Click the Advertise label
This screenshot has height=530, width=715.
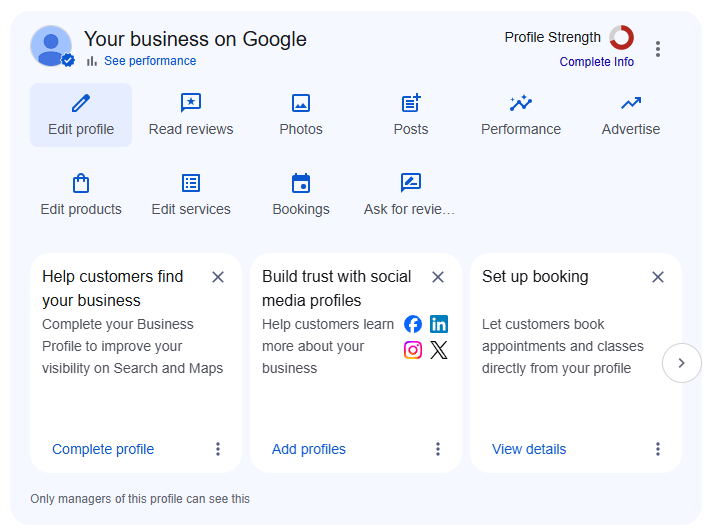tap(631, 129)
